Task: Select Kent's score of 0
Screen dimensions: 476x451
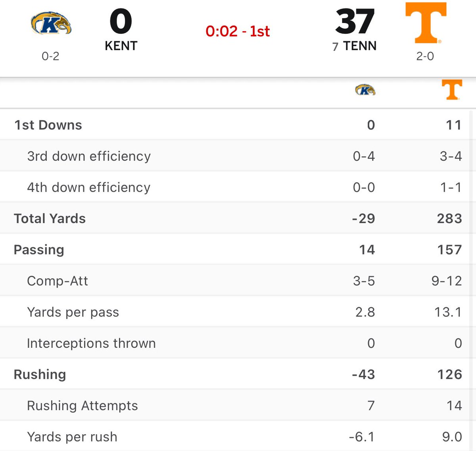Action: [x=121, y=22]
